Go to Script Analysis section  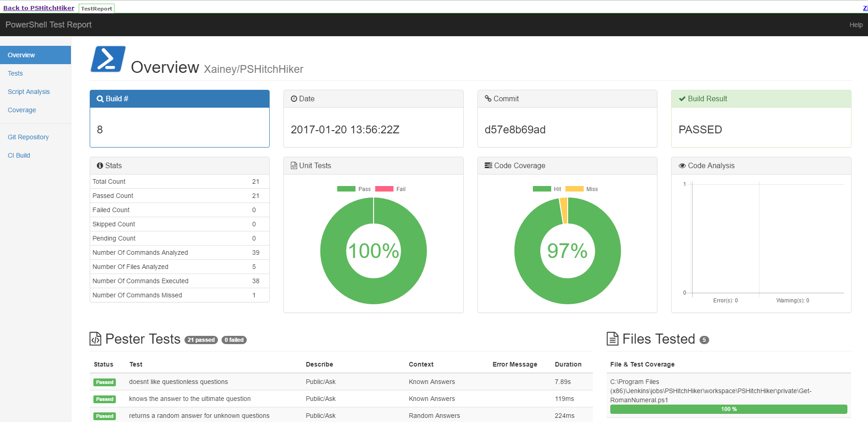[x=29, y=92]
